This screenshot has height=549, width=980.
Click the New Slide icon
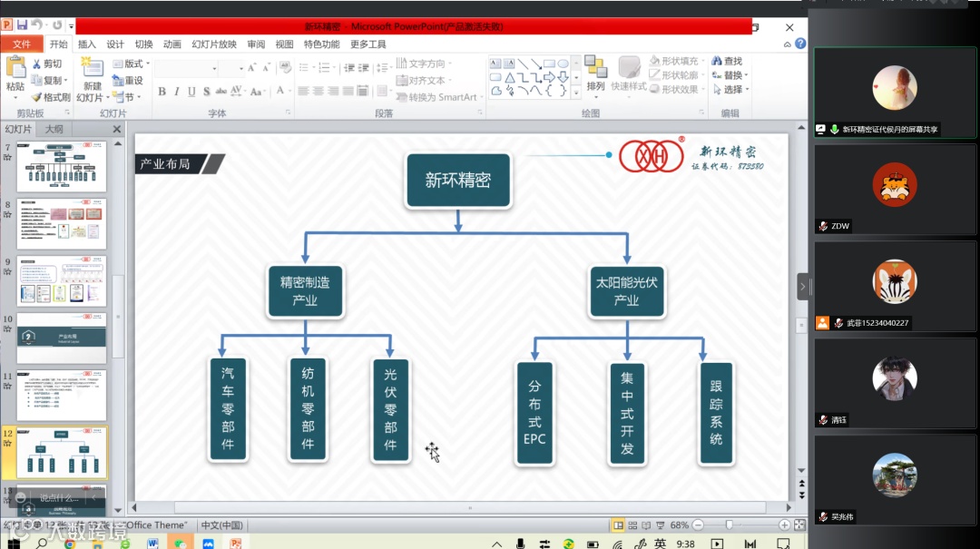pyautogui.click(x=92, y=67)
